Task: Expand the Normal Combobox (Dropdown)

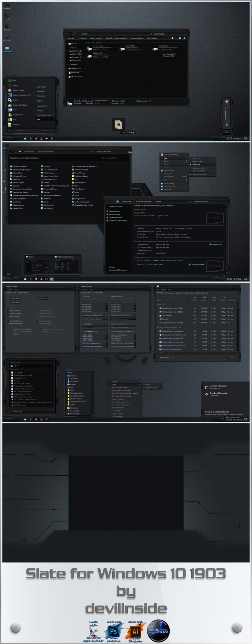Action: [107, 315]
